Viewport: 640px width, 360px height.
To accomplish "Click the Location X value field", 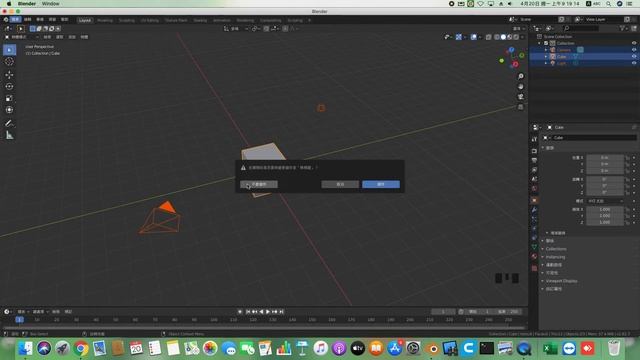I will (x=605, y=158).
